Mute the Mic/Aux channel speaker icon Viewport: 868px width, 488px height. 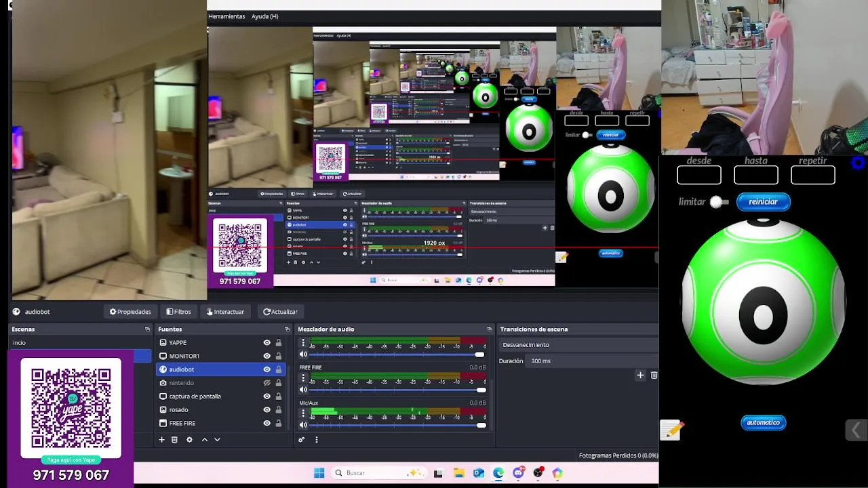(x=303, y=425)
